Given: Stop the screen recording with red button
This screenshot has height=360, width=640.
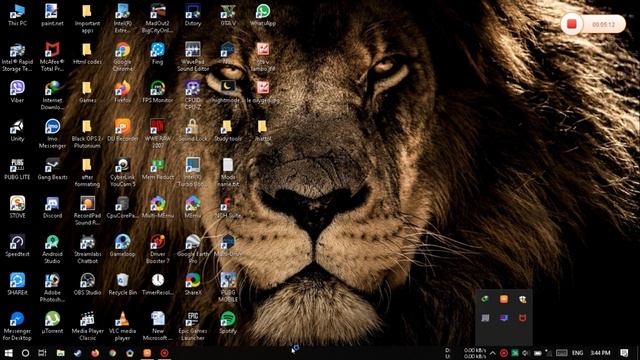Looking at the screenshot, I should coord(571,24).
